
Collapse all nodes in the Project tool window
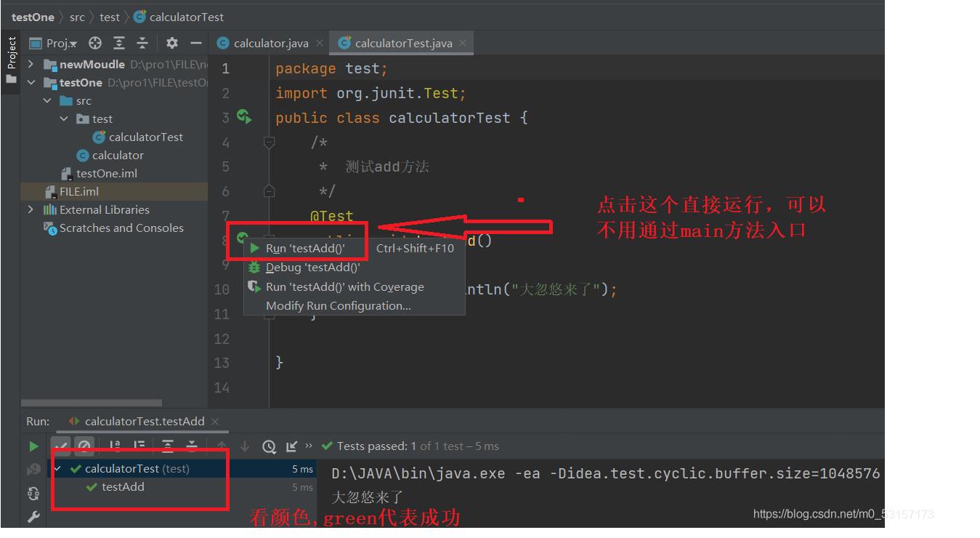[142, 43]
